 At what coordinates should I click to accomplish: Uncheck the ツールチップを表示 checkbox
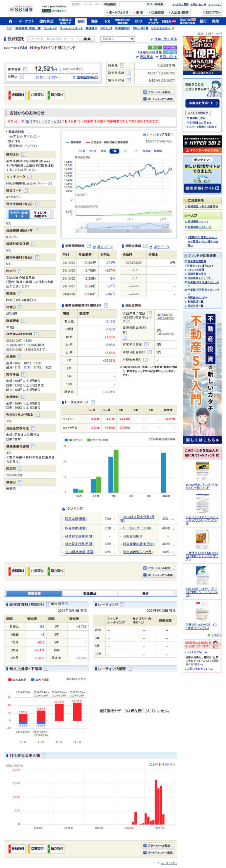(x=145, y=135)
